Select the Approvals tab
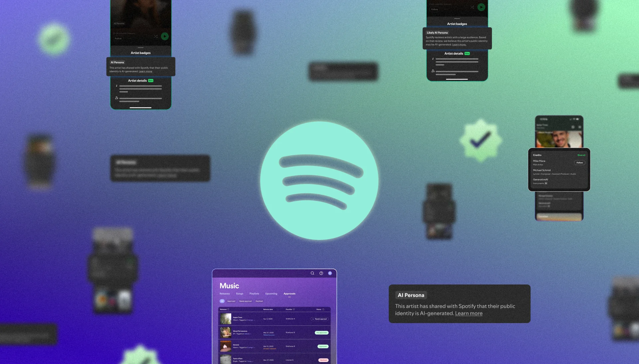The width and height of the screenshot is (639, 364). click(290, 294)
